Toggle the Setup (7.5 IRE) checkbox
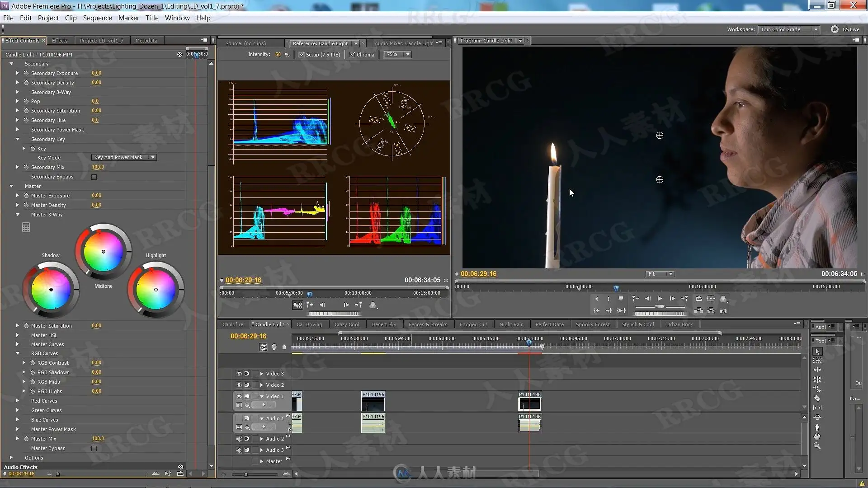868x488 pixels. click(x=302, y=55)
